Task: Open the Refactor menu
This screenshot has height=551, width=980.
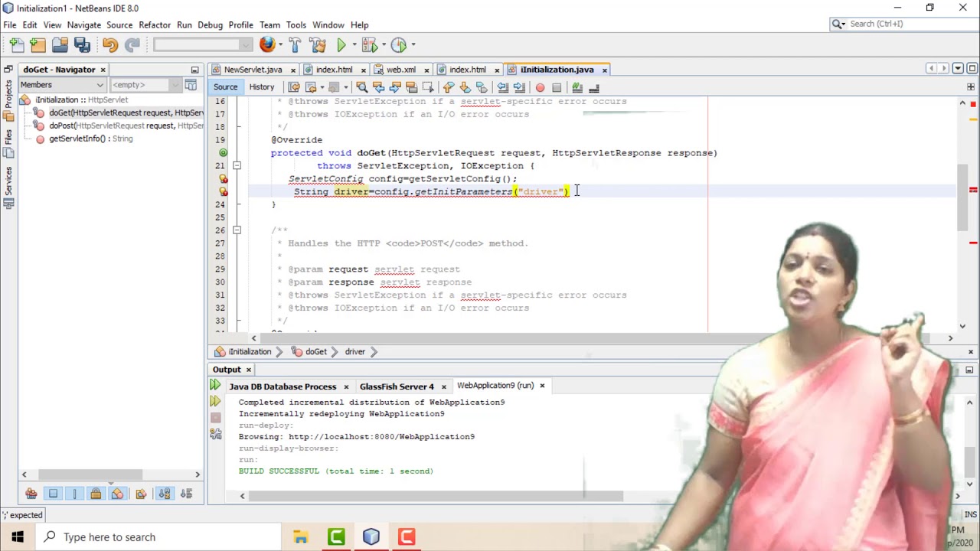Action: pos(155,24)
